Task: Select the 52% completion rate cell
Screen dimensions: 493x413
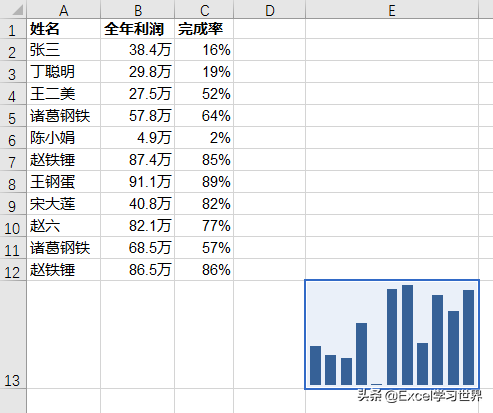Action: [x=204, y=94]
